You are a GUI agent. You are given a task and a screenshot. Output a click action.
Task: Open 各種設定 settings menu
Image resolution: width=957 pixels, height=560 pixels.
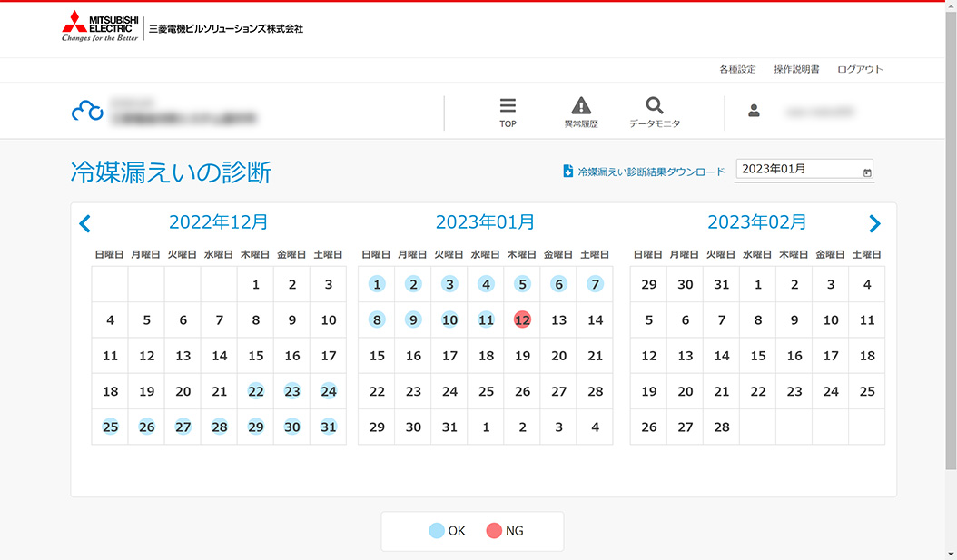coord(737,69)
